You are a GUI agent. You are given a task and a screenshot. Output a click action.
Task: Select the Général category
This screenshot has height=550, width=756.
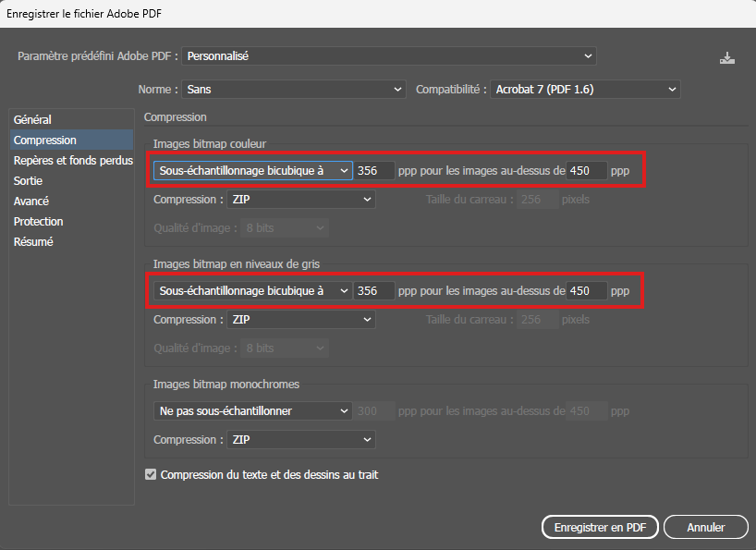coord(32,120)
